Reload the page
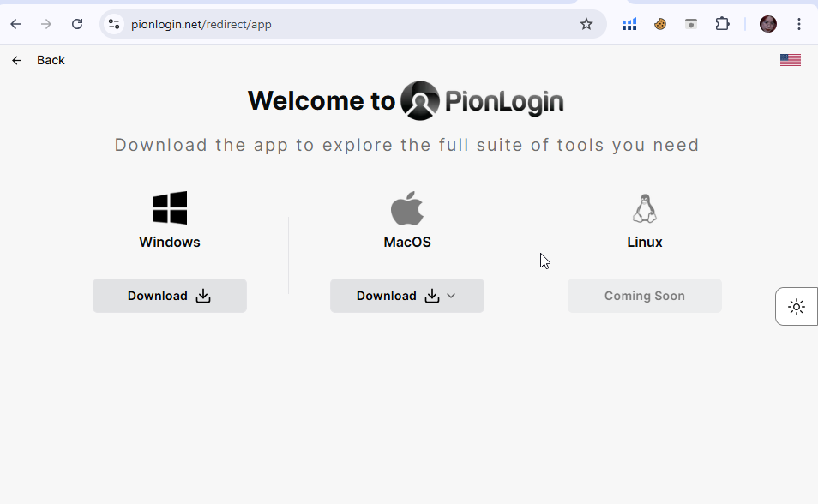818x504 pixels. click(x=77, y=24)
